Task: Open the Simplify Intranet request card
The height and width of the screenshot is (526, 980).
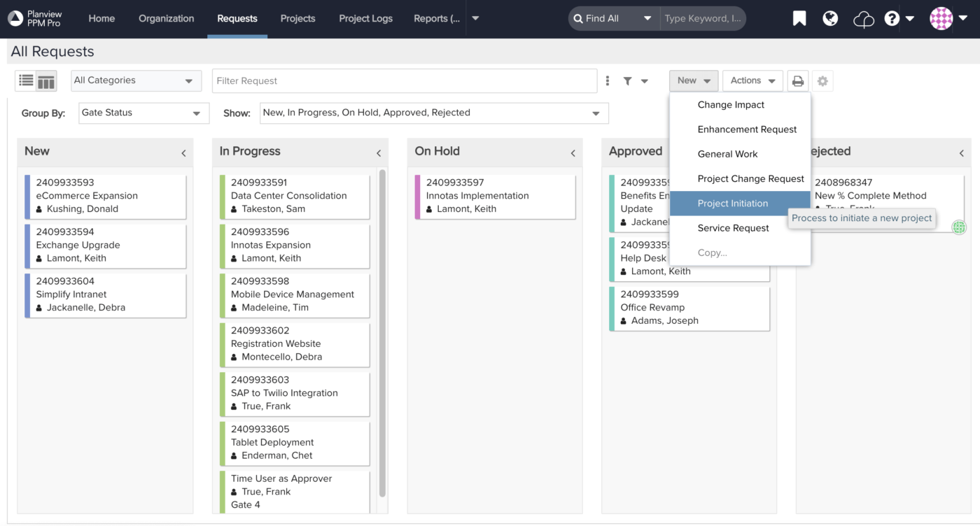Action: tap(106, 294)
